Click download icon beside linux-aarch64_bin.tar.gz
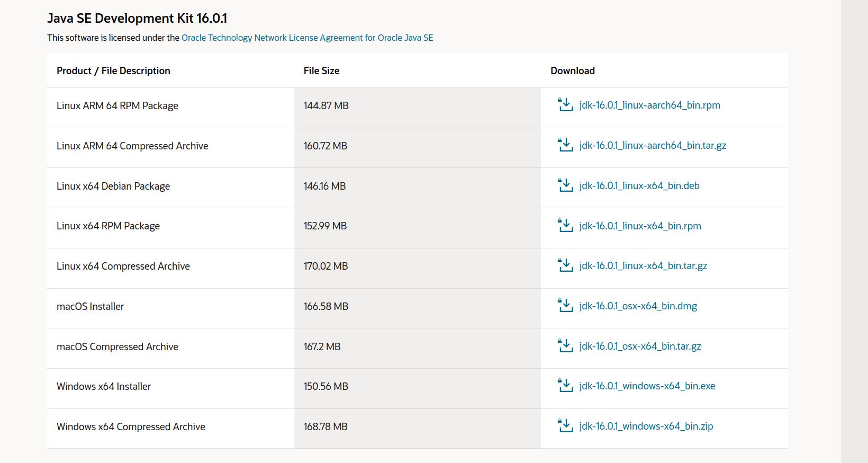Image resolution: width=868 pixels, height=463 pixels. [x=565, y=145]
